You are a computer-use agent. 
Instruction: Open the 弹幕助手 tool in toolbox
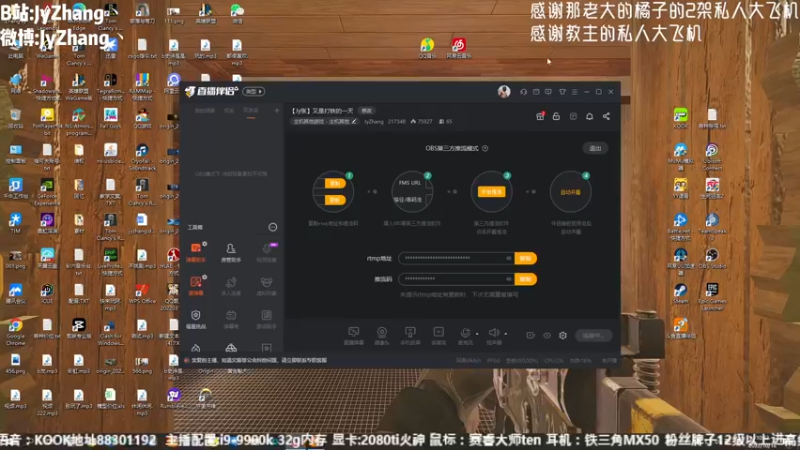(196, 252)
